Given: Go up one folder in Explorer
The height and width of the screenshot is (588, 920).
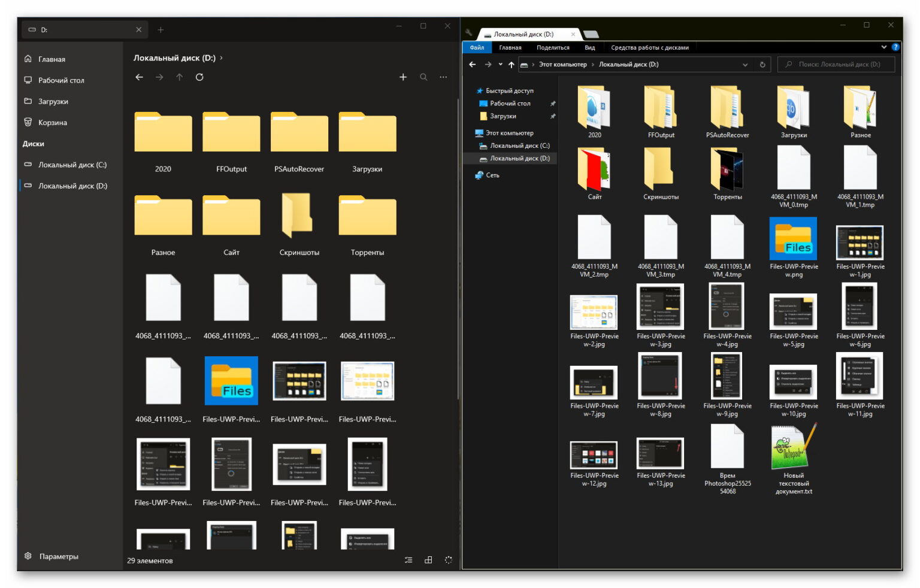Looking at the screenshot, I should [x=511, y=65].
